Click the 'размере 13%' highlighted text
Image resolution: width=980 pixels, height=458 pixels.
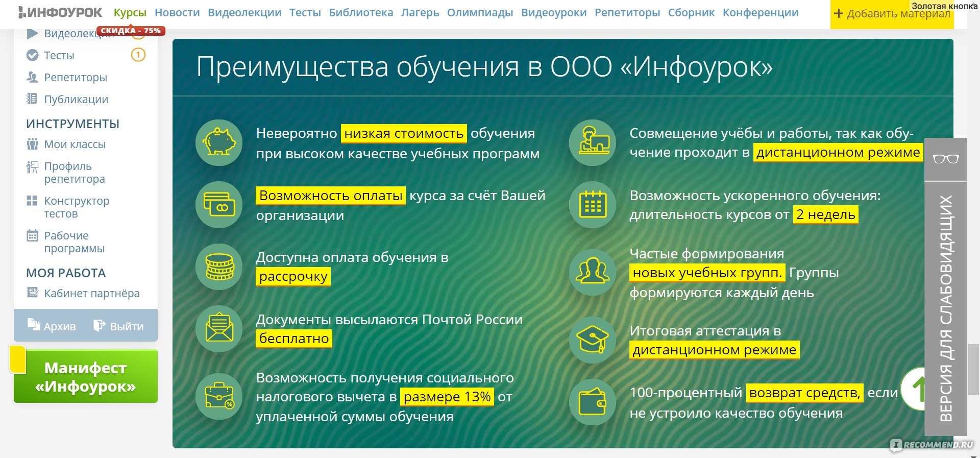click(447, 397)
